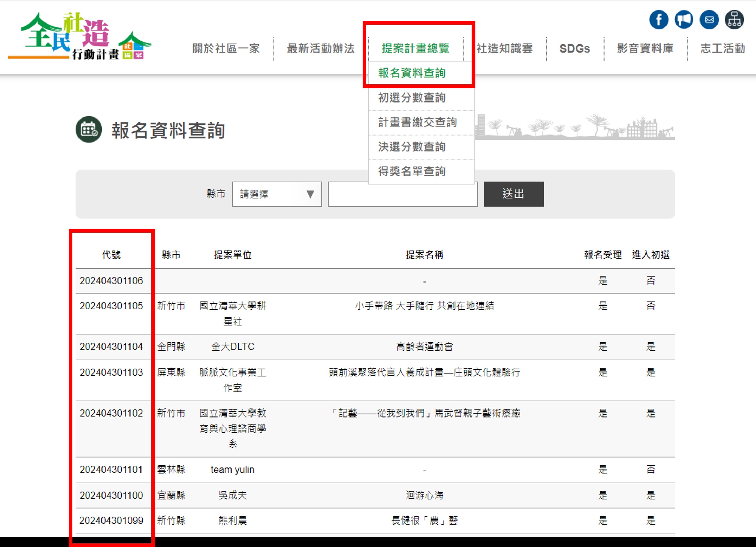Select 初選分數查詢 from the submenu

(x=412, y=98)
